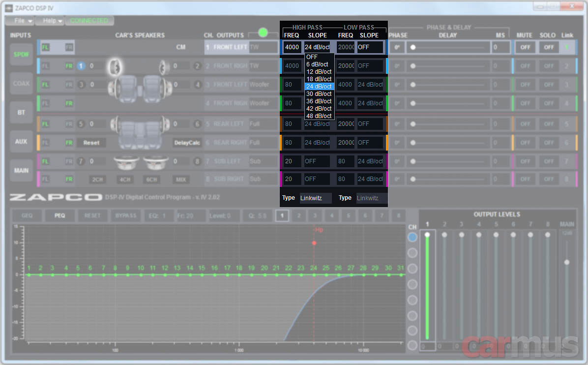Click the front left tweeter speaker icon
The height and width of the screenshot is (365, 588).
(115, 67)
